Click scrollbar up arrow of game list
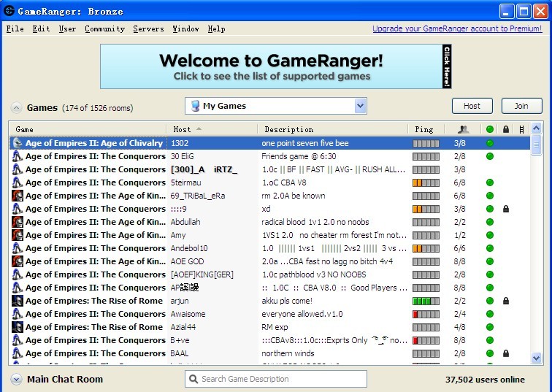The width and height of the screenshot is (552, 392). coord(536,128)
